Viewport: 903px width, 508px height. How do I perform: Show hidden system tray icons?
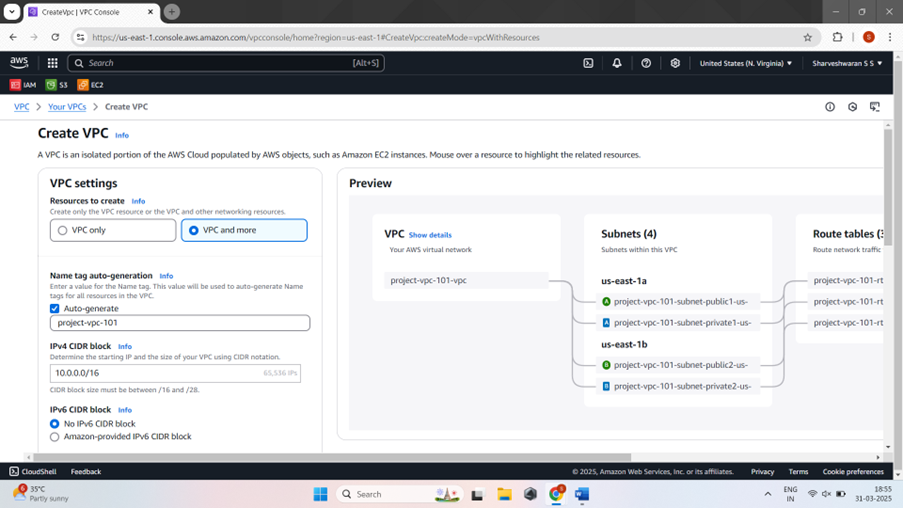point(768,494)
